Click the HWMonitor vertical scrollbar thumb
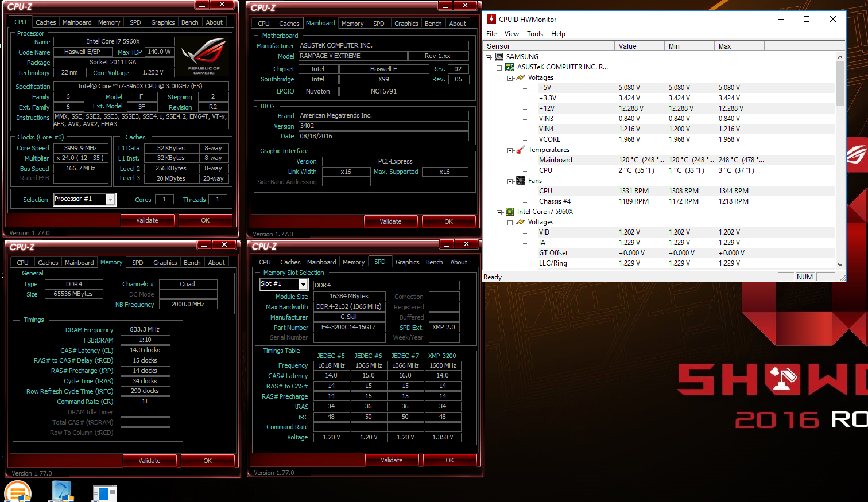868x502 pixels. click(x=840, y=84)
